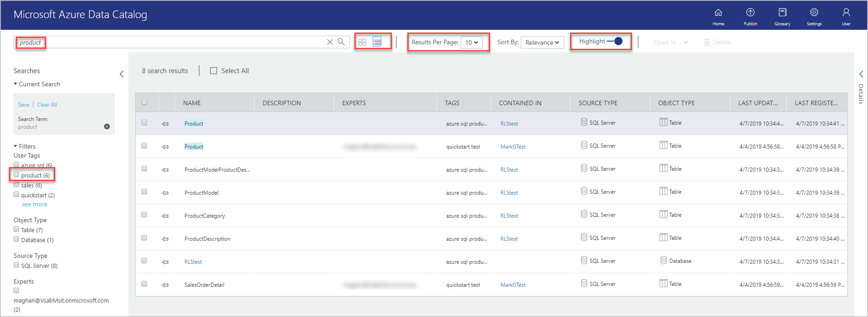Screen dimensions: 868x317
Task: Switch to list view
Action: tap(377, 42)
